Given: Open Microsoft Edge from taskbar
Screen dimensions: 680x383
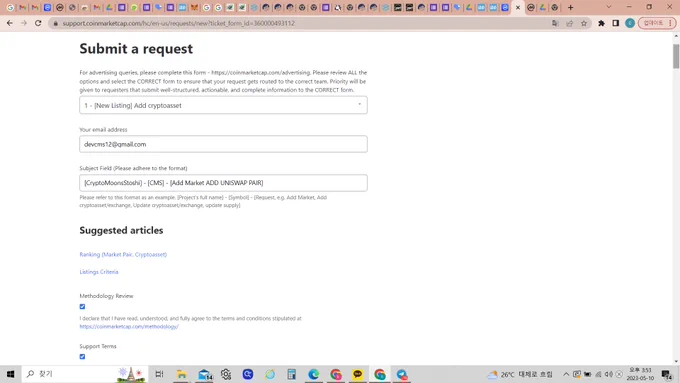Looking at the screenshot, I should point(314,374).
